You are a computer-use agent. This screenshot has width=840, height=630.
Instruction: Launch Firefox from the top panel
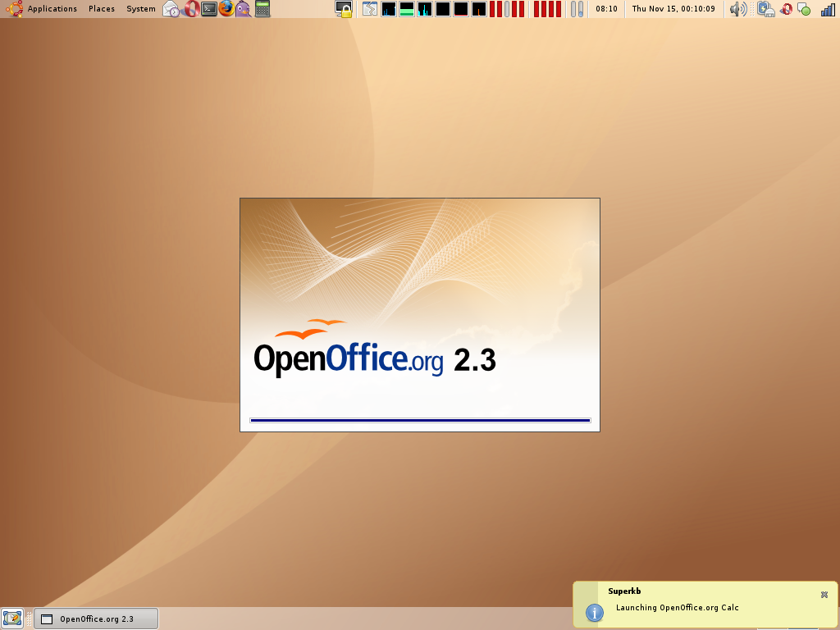pyautogui.click(x=226, y=9)
